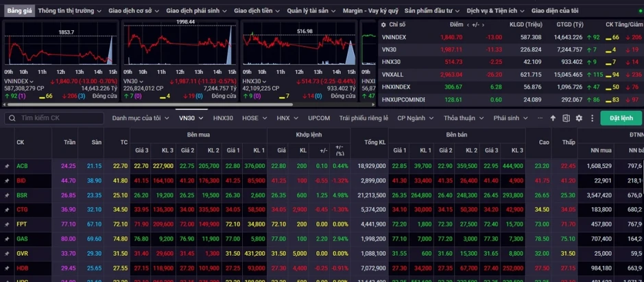
Task: Expand Giao dịch tiền menu
Action: pyautogui.click(x=257, y=11)
